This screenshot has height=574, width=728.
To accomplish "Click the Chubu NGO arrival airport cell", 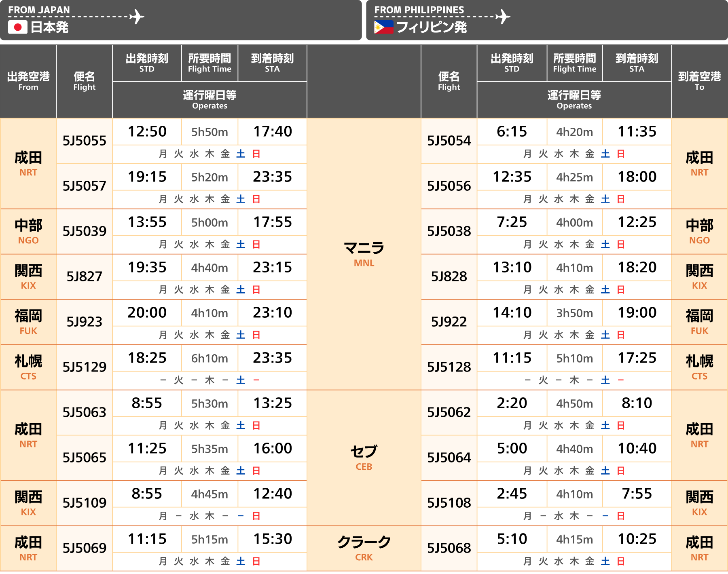I will click(x=699, y=231).
